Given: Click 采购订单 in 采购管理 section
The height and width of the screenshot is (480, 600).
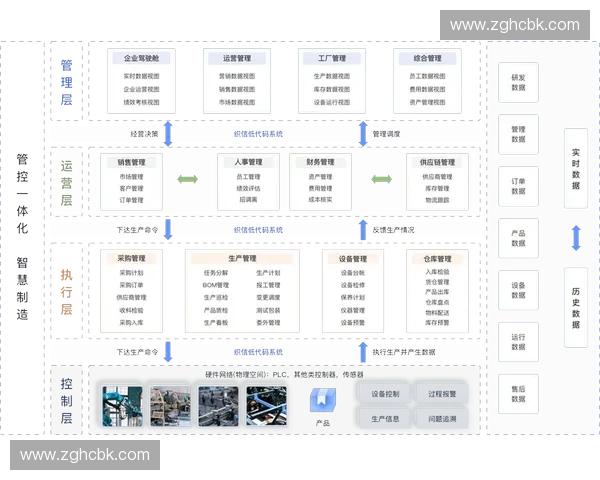Looking at the screenshot, I should click(131, 285).
